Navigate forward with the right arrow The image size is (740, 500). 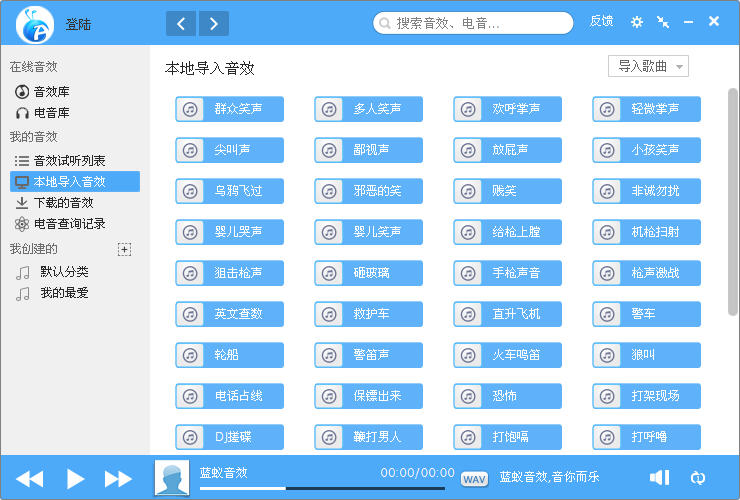click(x=213, y=23)
